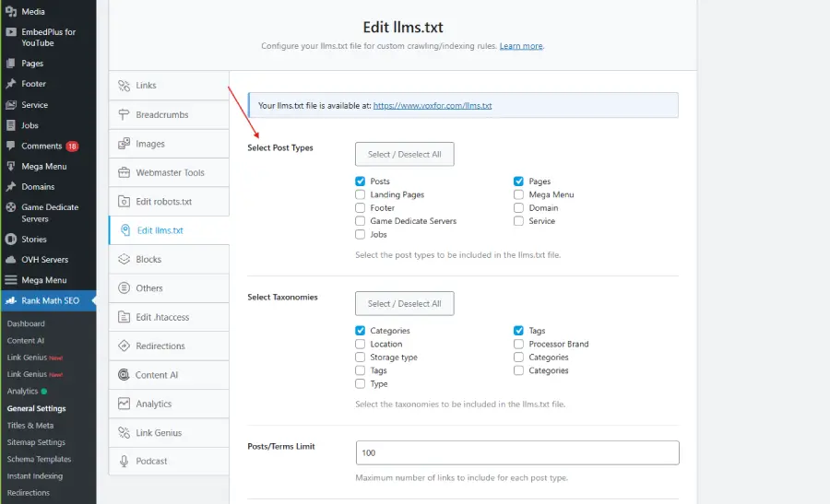Go to Sitemap Settings submenu item
Viewport: 830px width, 504px height.
tap(36, 442)
